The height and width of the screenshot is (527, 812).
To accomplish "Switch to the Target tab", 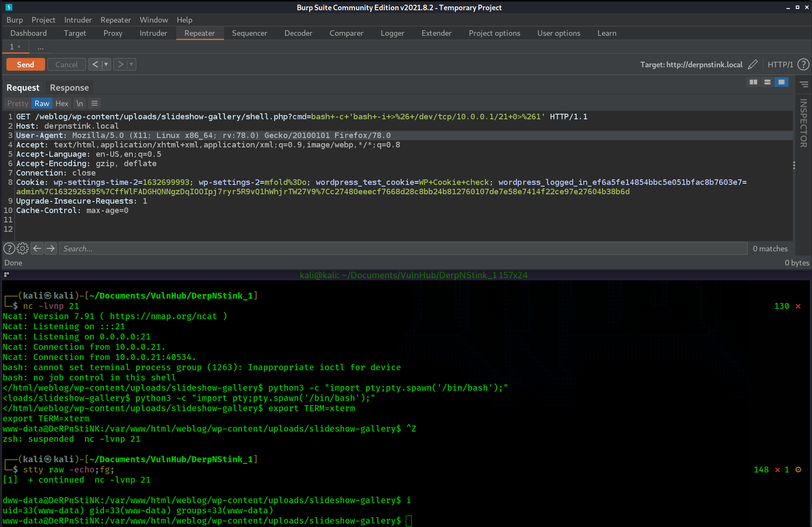I will click(75, 33).
